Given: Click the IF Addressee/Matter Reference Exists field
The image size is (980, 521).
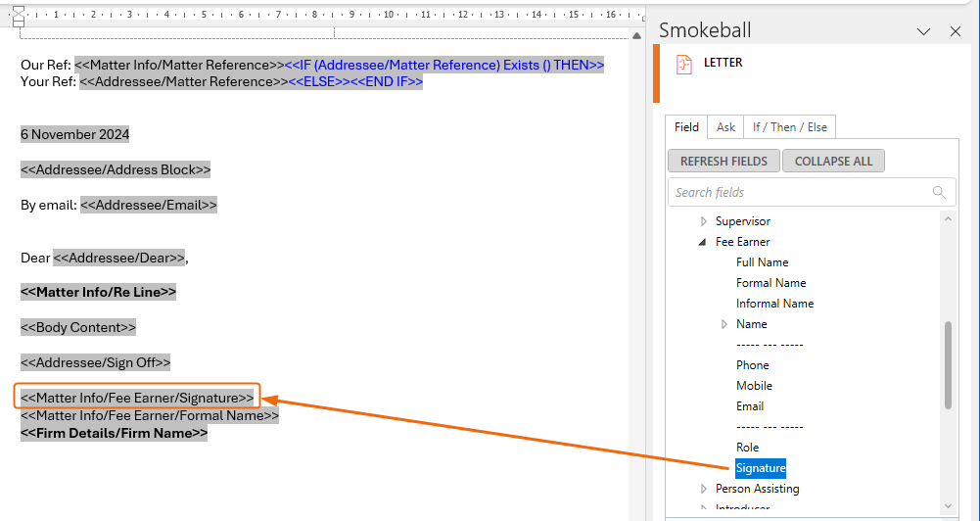Looking at the screenshot, I should pyautogui.click(x=444, y=65).
